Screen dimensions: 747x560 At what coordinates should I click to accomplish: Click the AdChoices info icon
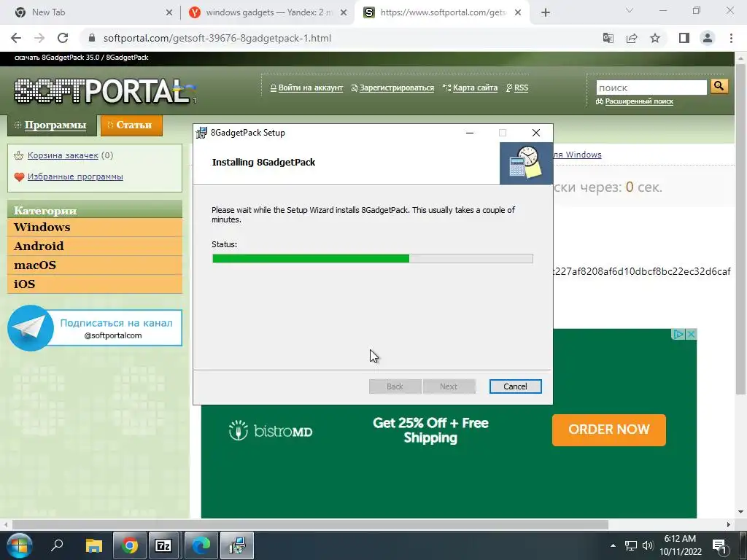tap(679, 334)
